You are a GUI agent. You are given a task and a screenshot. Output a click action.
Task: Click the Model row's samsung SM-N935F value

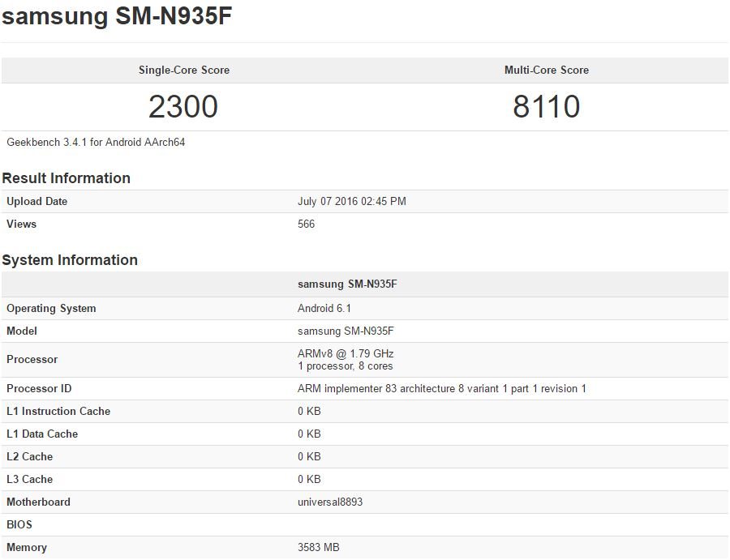[346, 331]
